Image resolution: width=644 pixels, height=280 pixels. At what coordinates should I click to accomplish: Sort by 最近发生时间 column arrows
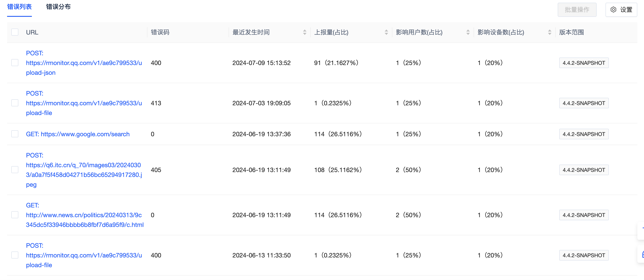tap(305, 32)
